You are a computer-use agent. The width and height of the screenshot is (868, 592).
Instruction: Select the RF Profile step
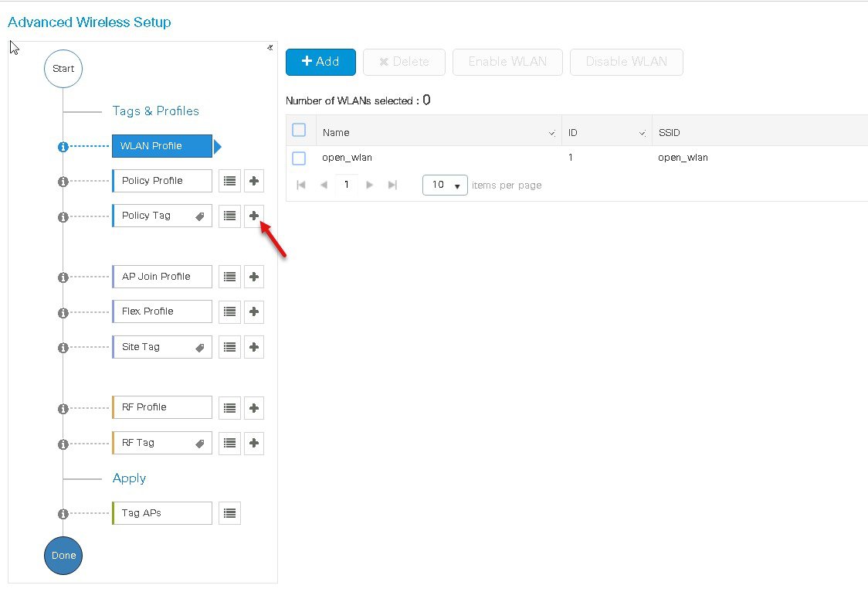click(x=162, y=407)
